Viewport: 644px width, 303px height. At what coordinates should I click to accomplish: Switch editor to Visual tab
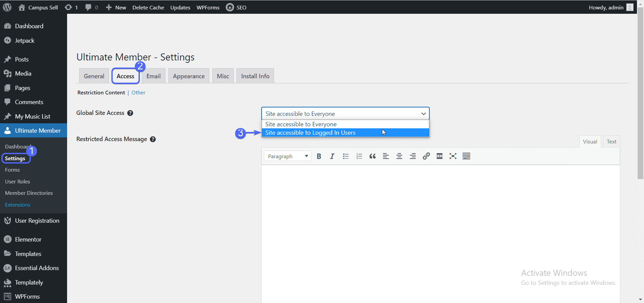590,141
